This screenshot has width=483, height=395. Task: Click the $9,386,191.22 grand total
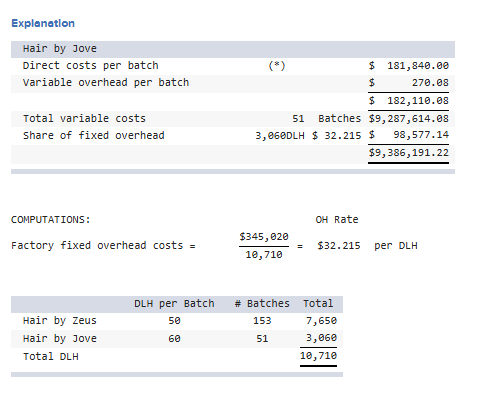pyautogui.click(x=409, y=153)
